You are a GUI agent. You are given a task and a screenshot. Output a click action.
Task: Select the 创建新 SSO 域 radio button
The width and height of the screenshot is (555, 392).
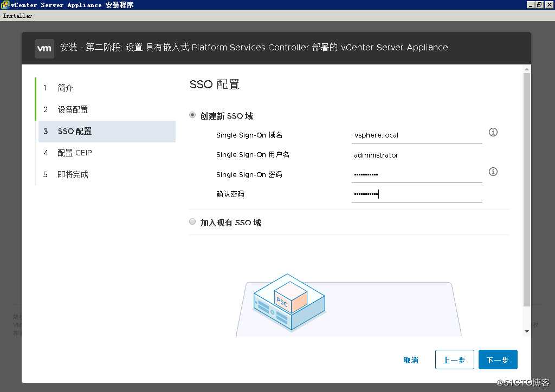(192, 115)
